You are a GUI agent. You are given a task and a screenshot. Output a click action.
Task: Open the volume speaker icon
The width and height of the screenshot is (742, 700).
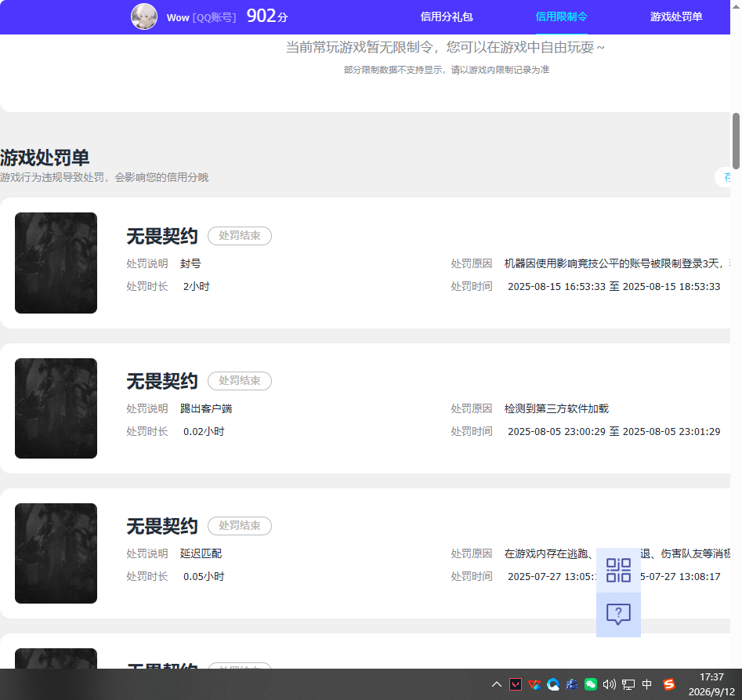(x=610, y=684)
